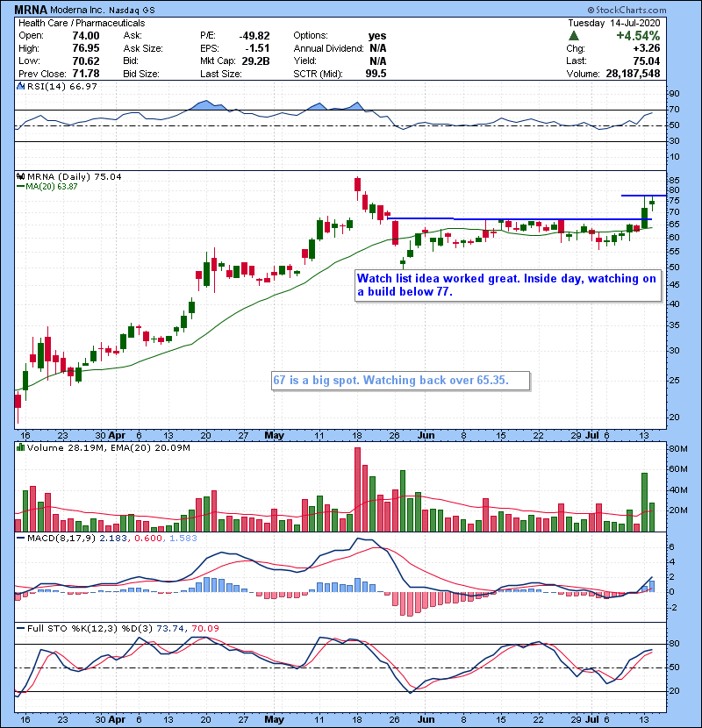Screen dimensions: 702x728
Task: Click the tall red volume bar on May 18
Action: [357, 489]
